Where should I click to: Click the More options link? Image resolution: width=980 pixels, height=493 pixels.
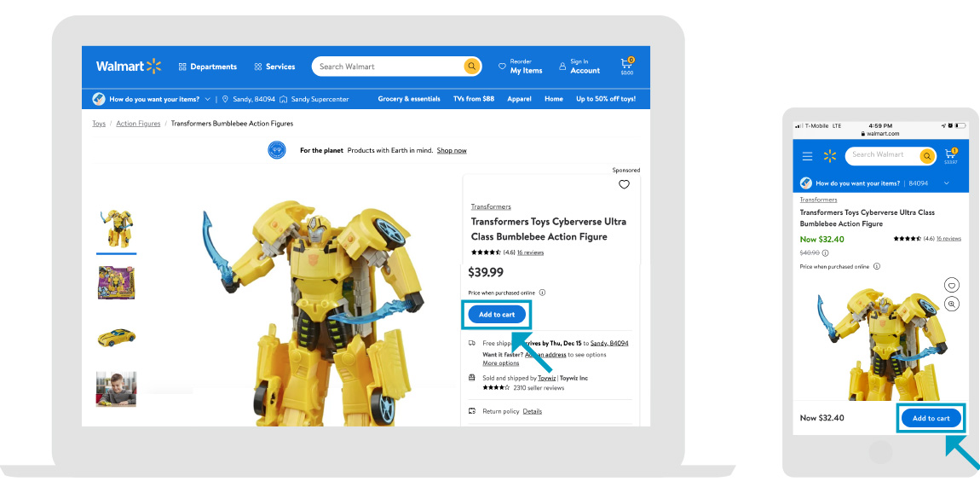point(500,362)
